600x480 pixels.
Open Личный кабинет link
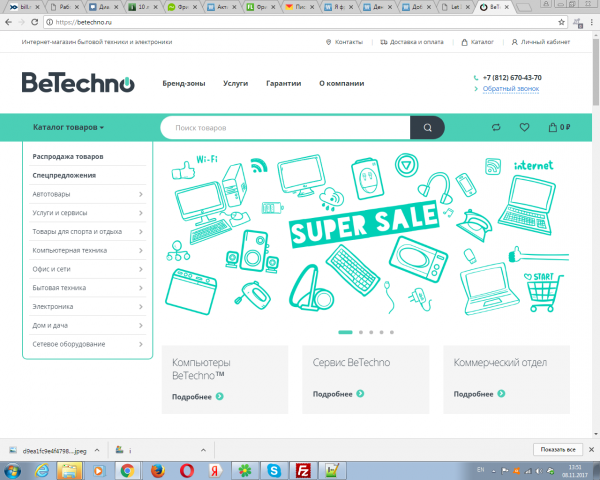tap(541, 42)
